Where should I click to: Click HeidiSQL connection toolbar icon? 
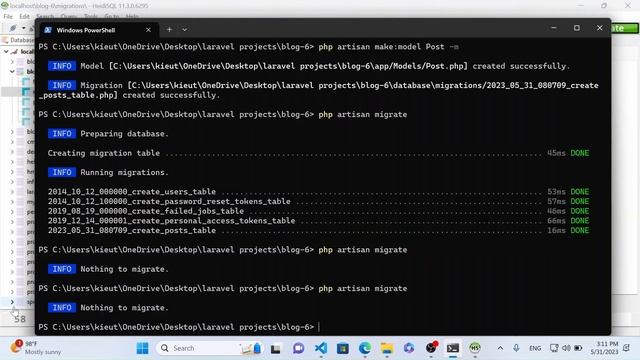coord(13,28)
